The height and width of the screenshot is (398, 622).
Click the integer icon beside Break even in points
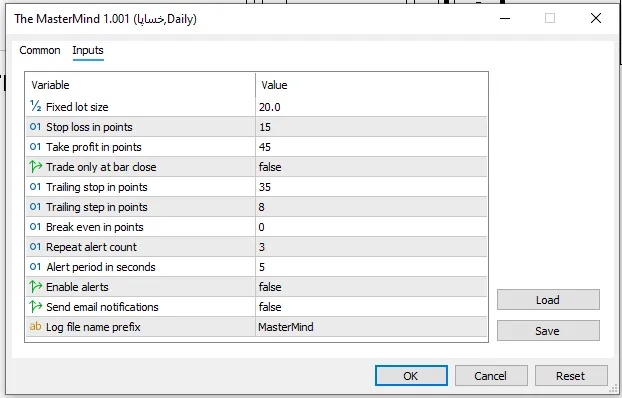[x=35, y=227]
